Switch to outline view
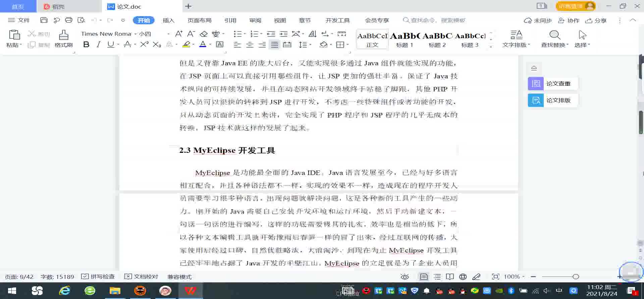 point(437,277)
